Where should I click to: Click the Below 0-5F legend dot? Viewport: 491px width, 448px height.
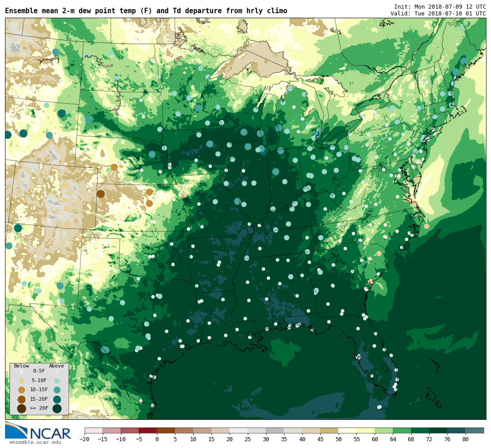[22, 371]
